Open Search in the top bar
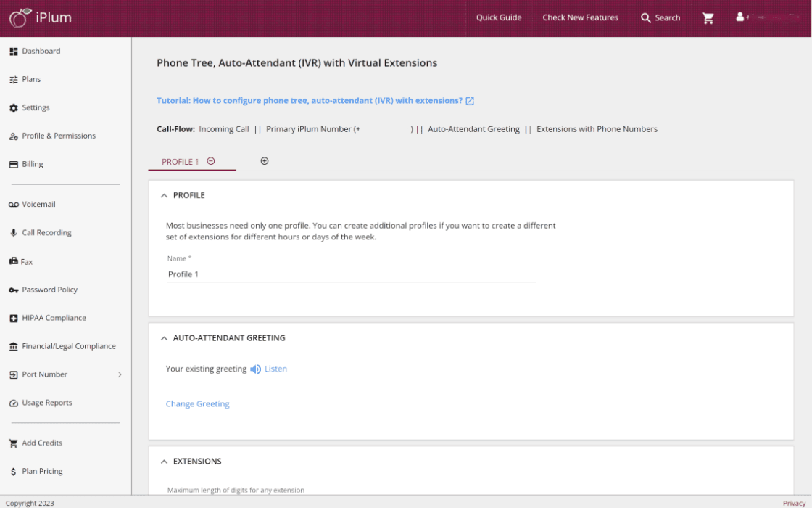This screenshot has height=508, width=812. pos(660,18)
